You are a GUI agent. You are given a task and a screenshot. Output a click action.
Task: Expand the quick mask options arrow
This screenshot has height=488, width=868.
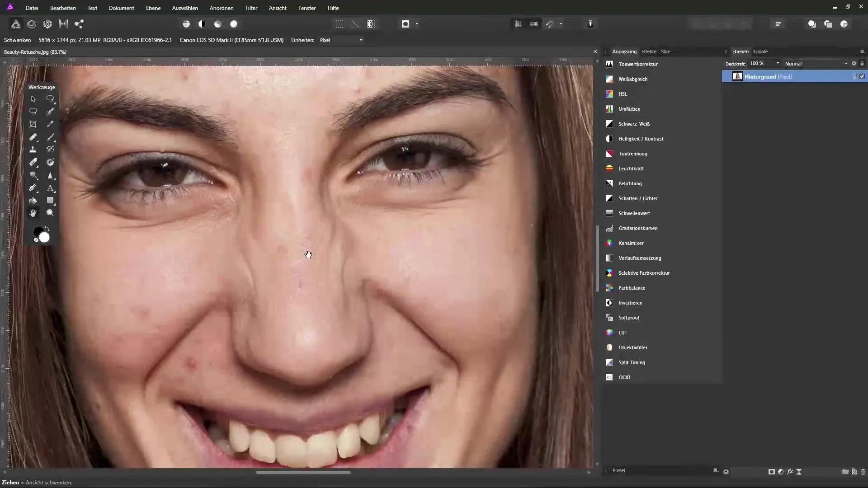click(417, 24)
